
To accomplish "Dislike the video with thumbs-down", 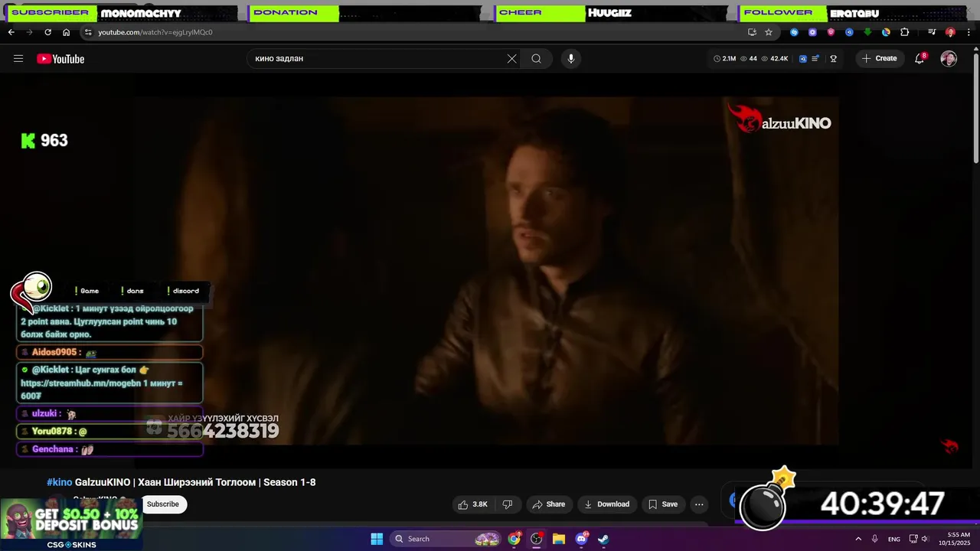I will point(507,504).
